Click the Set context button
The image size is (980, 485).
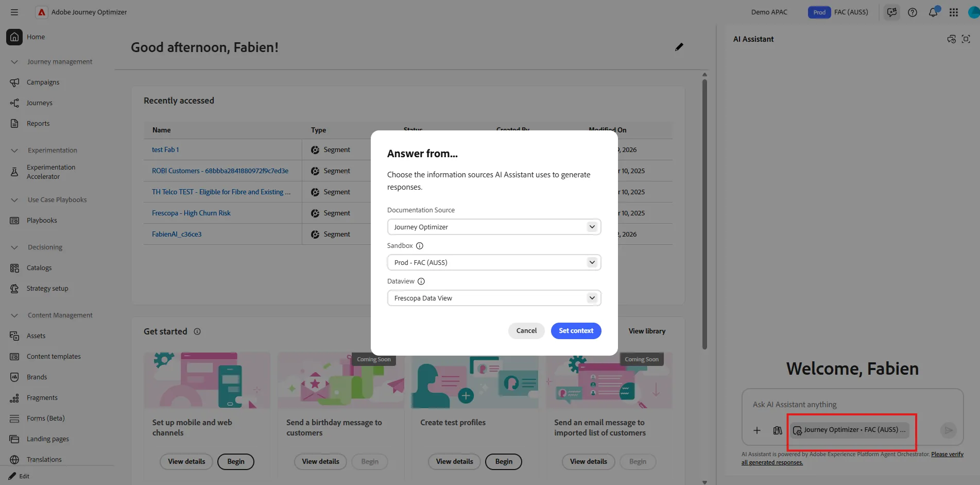click(576, 331)
